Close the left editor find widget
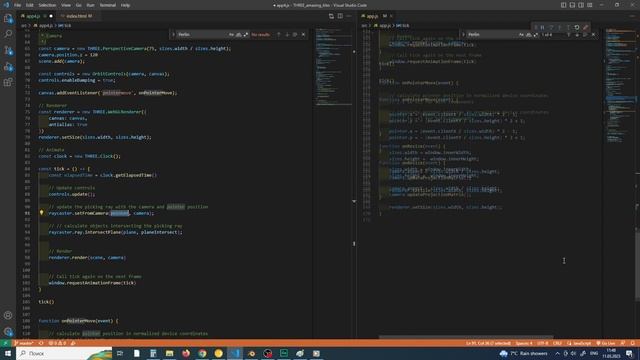The width and height of the screenshot is (640, 360). tap(303, 35)
